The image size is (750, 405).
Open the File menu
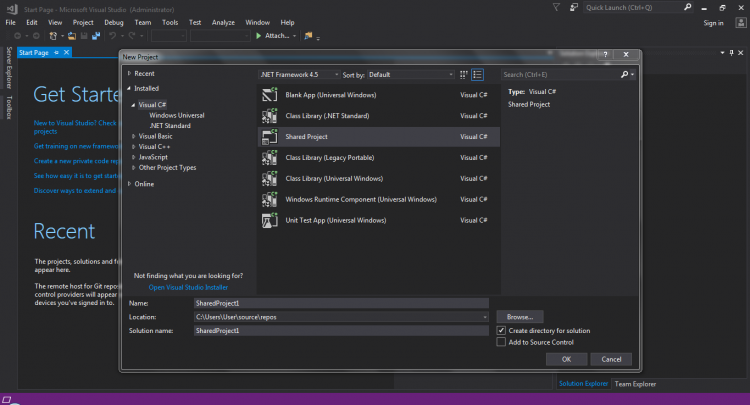pos(11,22)
